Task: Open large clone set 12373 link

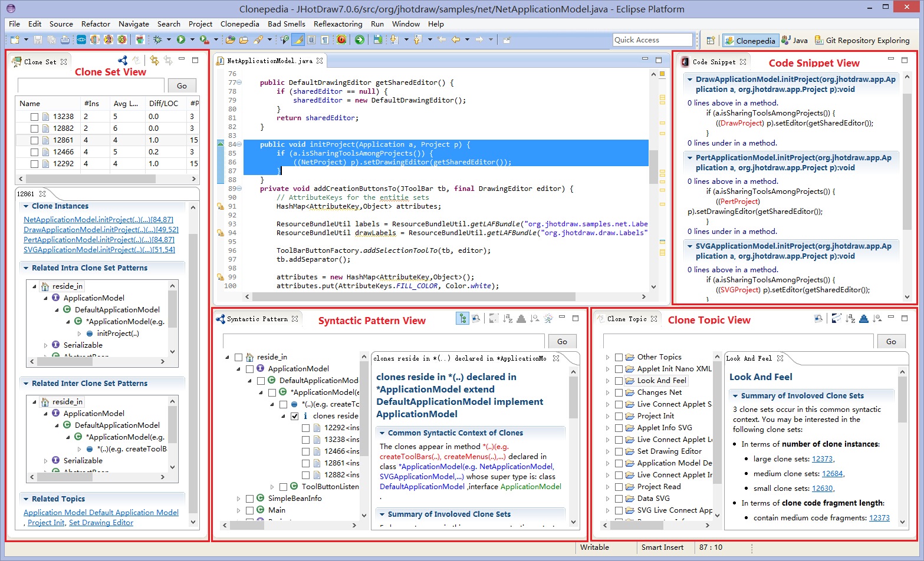Action: (x=822, y=459)
